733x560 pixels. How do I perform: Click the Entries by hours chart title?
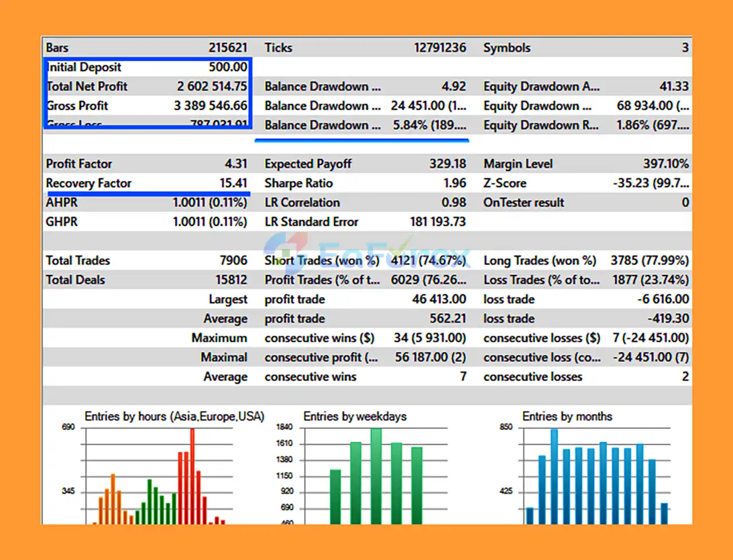pos(174,416)
